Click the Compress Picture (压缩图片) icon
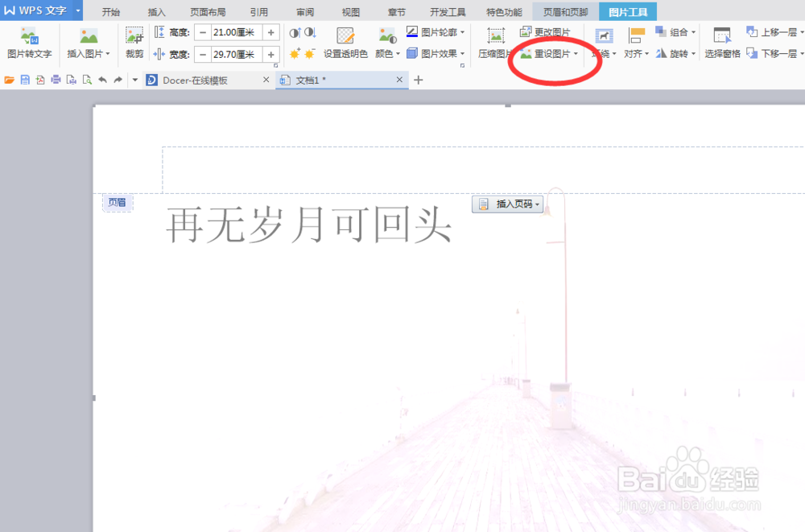 [x=494, y=44]
